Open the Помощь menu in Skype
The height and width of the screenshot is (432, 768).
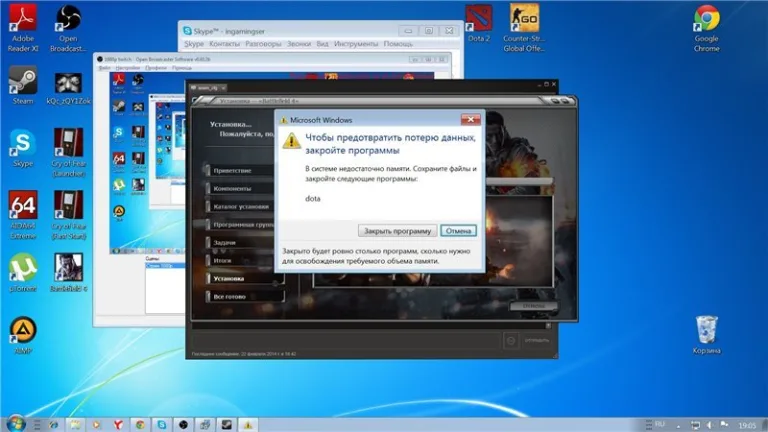[x=398, y=44]
